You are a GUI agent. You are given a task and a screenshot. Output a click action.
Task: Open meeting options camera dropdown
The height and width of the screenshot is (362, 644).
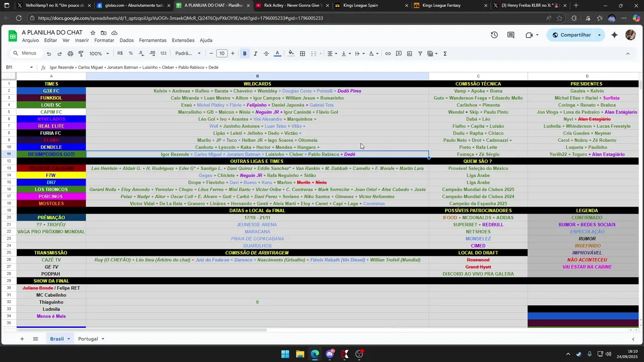click(x=537, y=35)
